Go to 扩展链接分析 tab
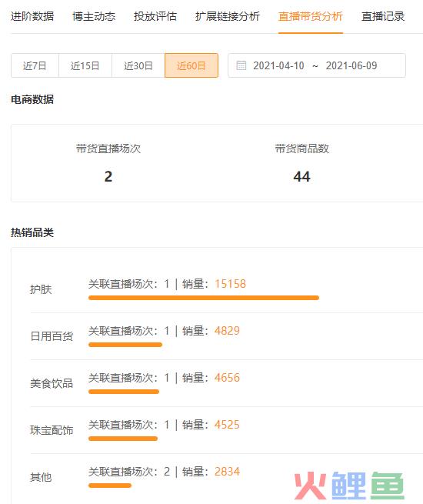Screen dimensions: 423x504 (x=228, y=16)
